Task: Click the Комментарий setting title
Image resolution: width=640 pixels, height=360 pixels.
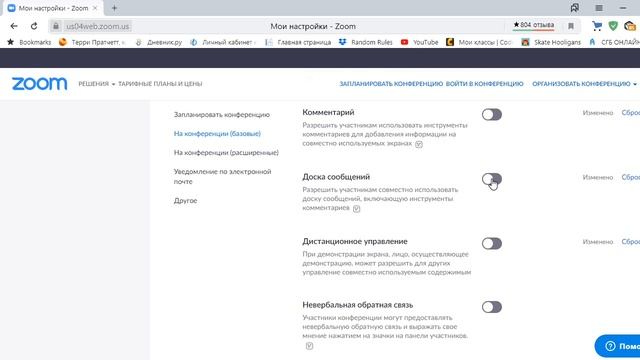Action: [x=328, y=112]
